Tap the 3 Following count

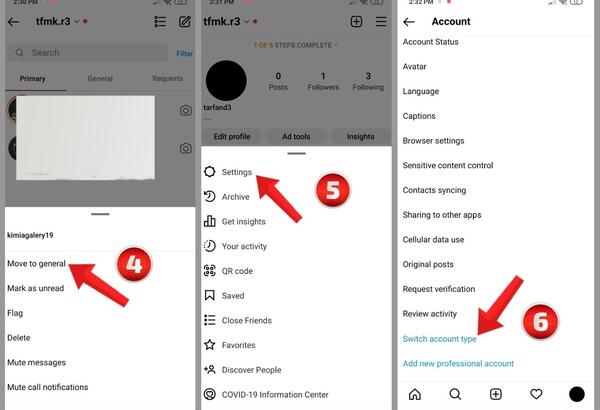[x=368, y=82]
